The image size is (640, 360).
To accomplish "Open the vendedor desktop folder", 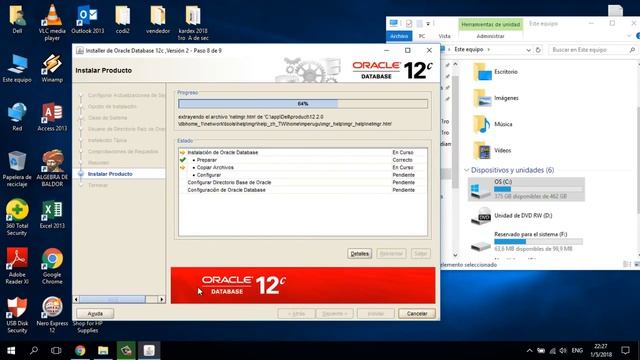I will 158,20.
